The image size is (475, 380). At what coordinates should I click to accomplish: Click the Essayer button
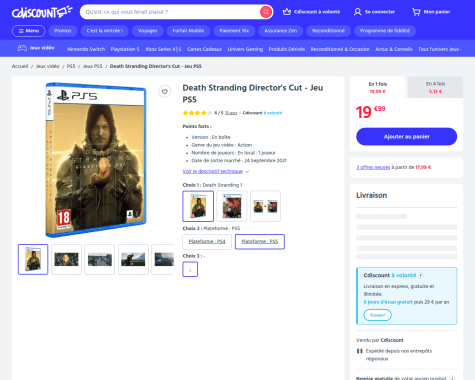pos(378,315)
